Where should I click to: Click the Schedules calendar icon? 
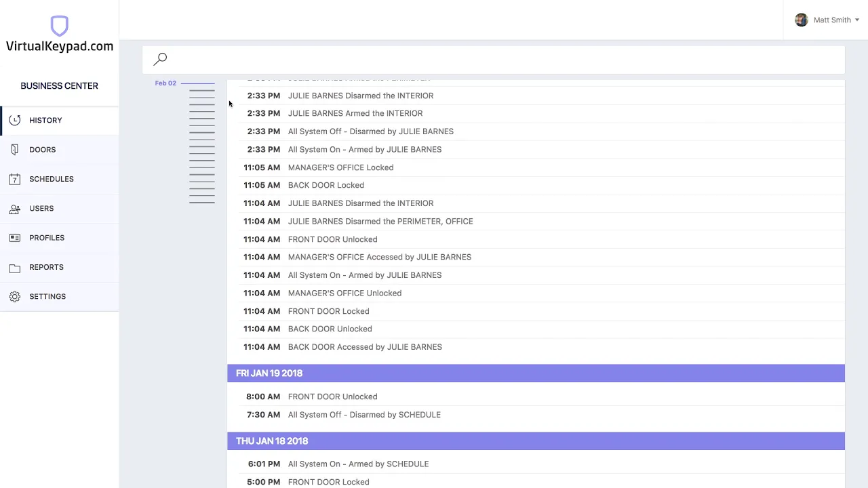pos(15,179)
